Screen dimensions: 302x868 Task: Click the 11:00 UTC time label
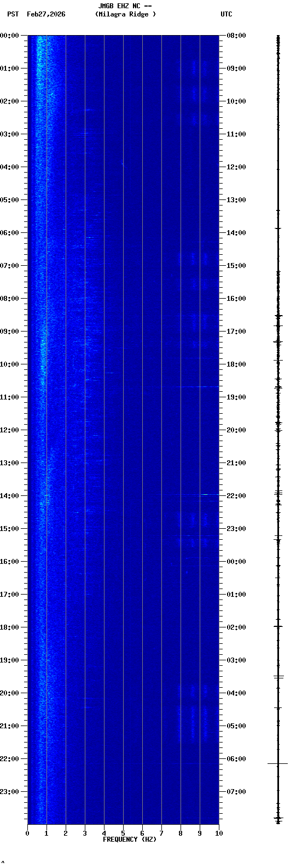[x=236, y=134]
